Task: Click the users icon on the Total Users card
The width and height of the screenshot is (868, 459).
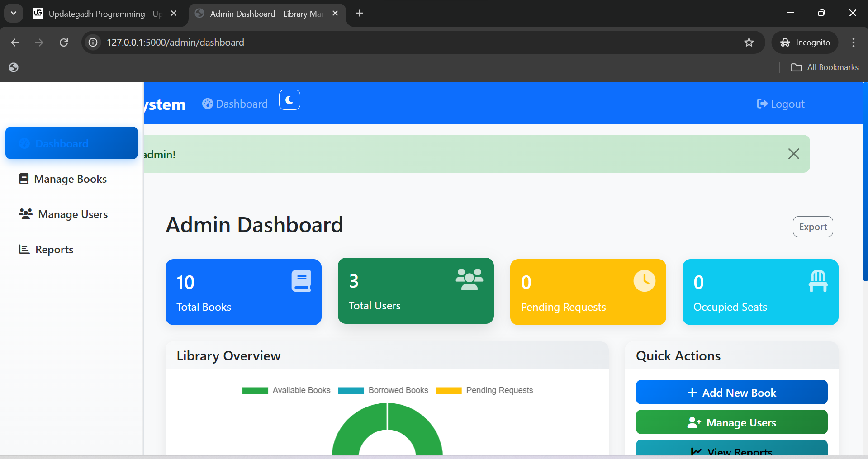Action: (x=469, y=279)
